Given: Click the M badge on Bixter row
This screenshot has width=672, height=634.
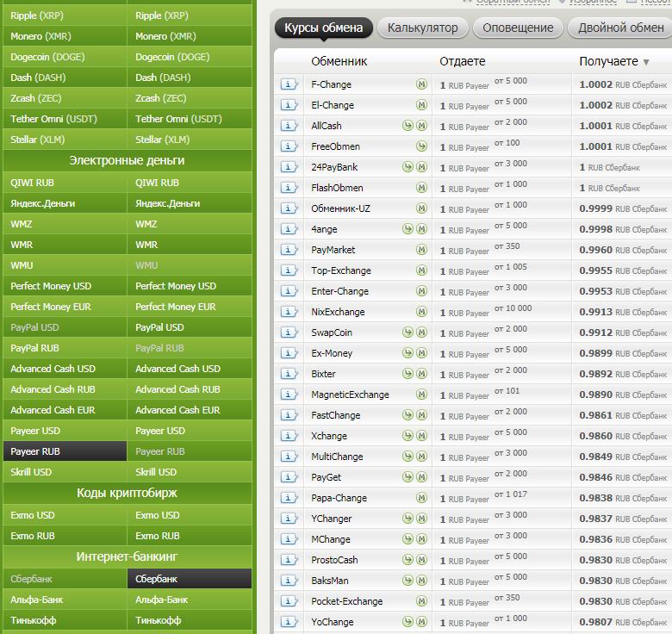Looking at the screenshot, I should pyautogui.click(x=421, y=374).
